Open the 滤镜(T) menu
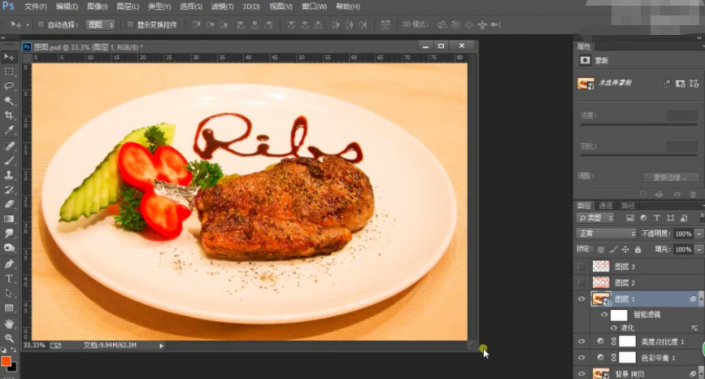Screen dimensions: 705x379 tap(222, 7)
